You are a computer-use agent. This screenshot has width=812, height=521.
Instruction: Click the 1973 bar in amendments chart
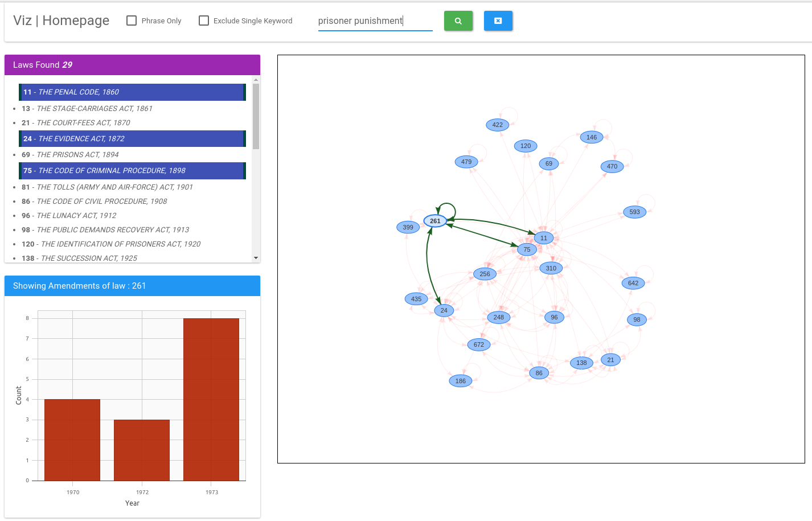tap(211, 400)
